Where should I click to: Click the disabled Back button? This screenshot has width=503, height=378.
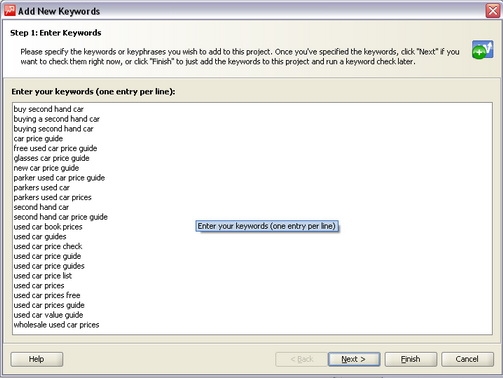tap(301, 359)
